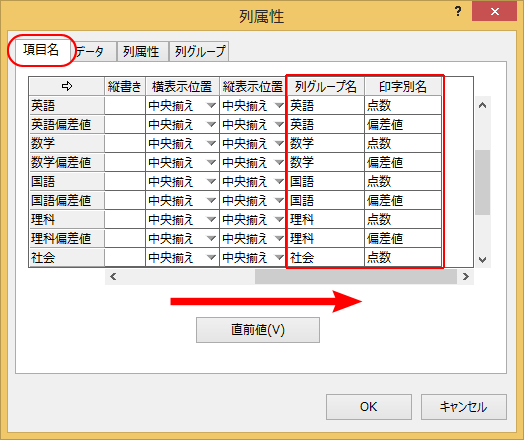
Task: Click the horizontal scrollbar thumb
Action: pyautogui.click(x=356, y=277)
